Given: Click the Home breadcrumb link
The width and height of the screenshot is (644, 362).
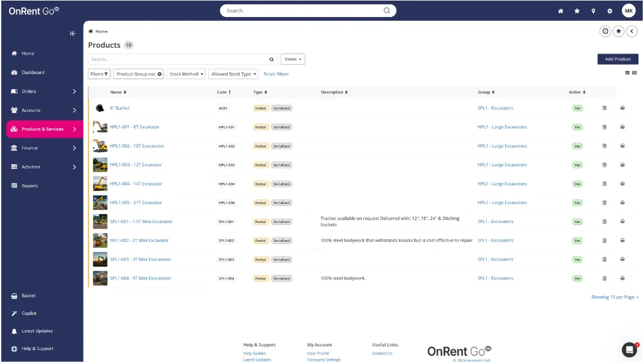Looking at the screenshot, I should pos(101,31).
